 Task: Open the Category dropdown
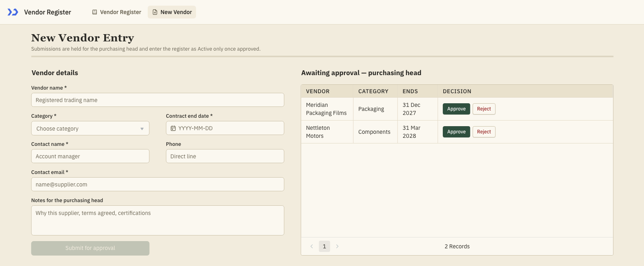tap(90, 128)
